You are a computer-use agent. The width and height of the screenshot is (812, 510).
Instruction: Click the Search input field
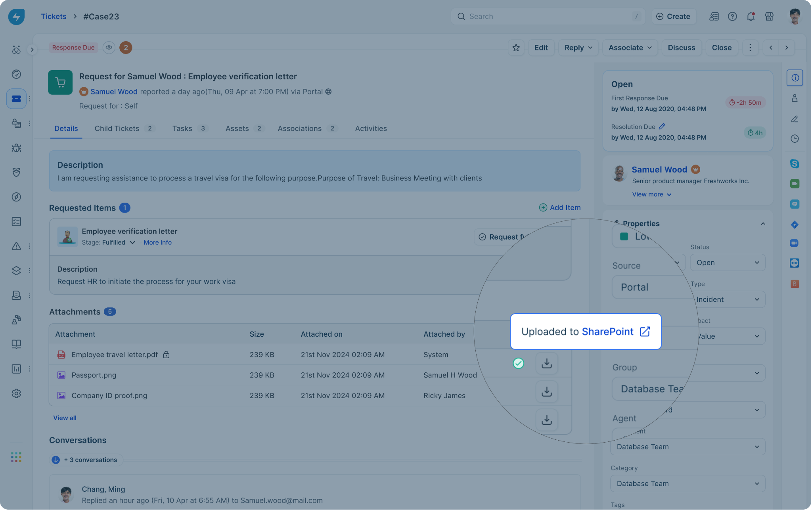tap(547, 17)
